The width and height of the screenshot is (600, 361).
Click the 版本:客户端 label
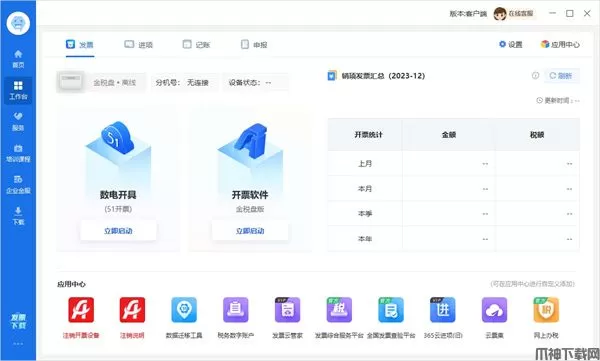coord(468,14)
